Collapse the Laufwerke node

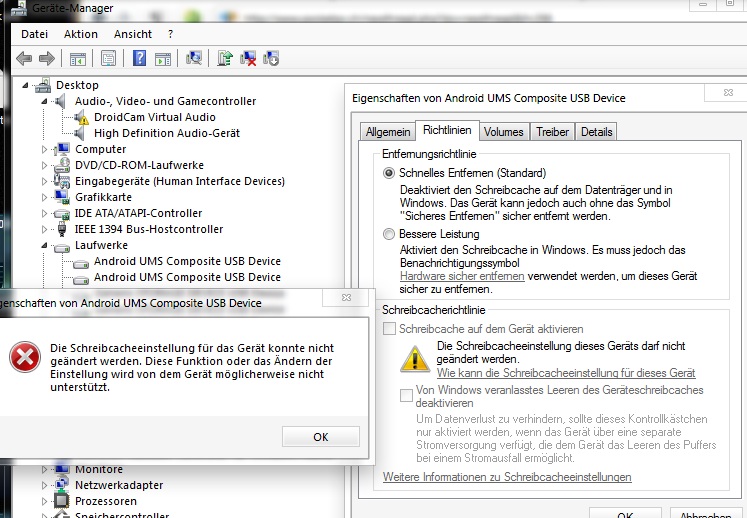44,245
